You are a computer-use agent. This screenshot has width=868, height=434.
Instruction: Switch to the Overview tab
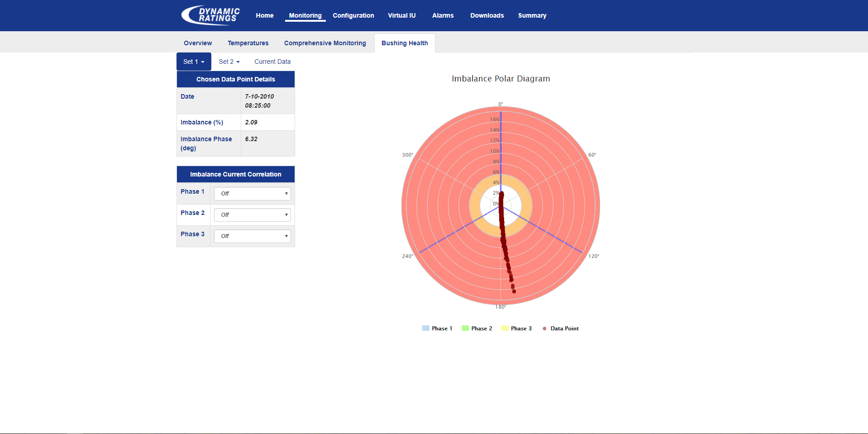198,43
